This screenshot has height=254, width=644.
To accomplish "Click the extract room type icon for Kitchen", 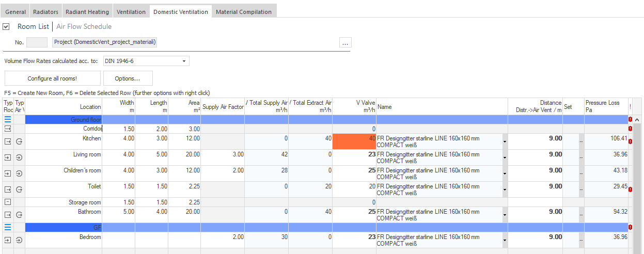I will pos(8,141).
